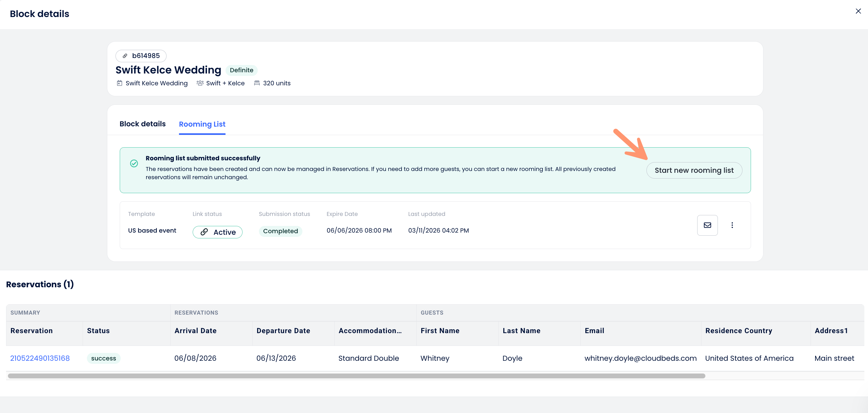Click the Arrival Date column header
Screen dimensions: 868x413
coord(195,330)
